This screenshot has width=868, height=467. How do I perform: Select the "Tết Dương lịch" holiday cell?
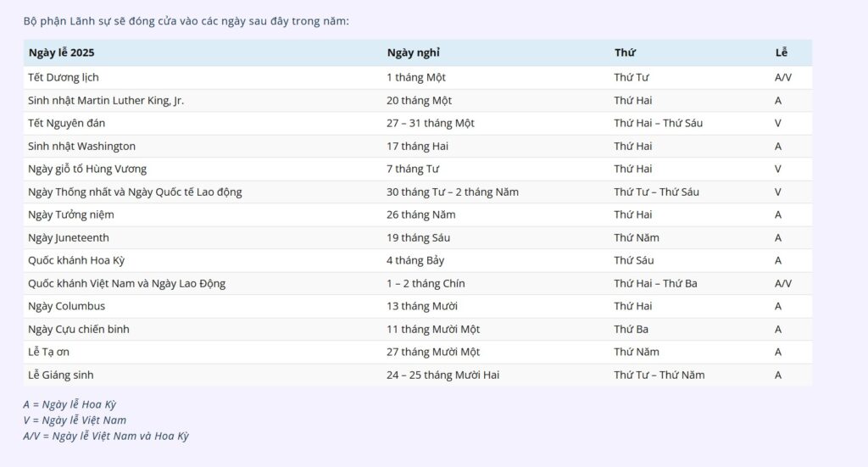point(64,77)
